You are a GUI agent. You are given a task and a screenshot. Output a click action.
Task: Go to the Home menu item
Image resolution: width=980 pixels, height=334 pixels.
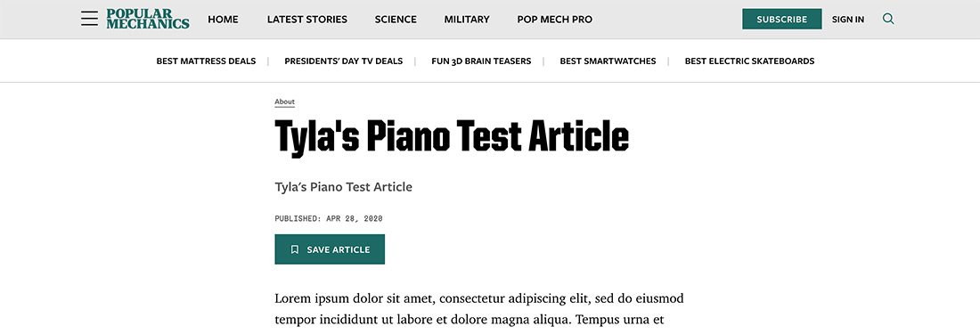(223, 20)
